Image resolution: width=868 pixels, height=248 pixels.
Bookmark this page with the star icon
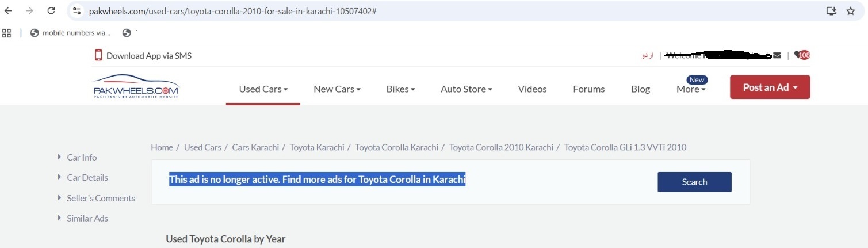(x=851, y=11)
